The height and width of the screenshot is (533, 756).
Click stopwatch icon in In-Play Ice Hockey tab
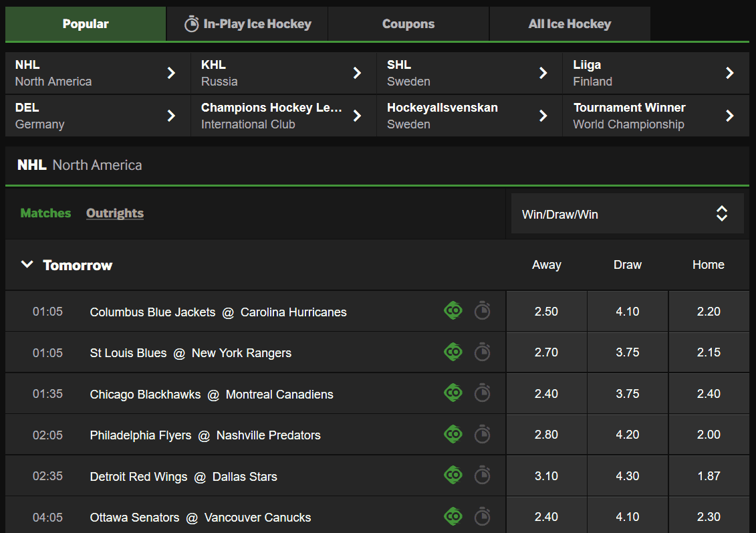(191, 23)
